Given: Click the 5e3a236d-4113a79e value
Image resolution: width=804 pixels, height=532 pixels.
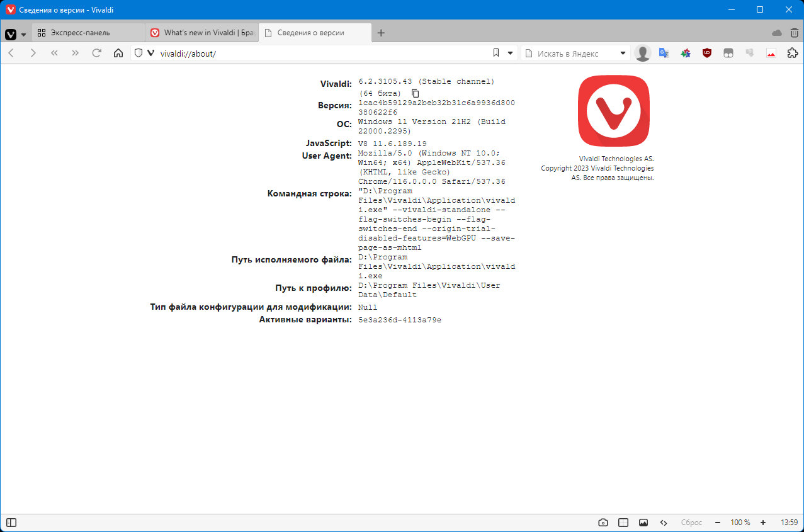Looking at the screenshot, I should 400,320.
